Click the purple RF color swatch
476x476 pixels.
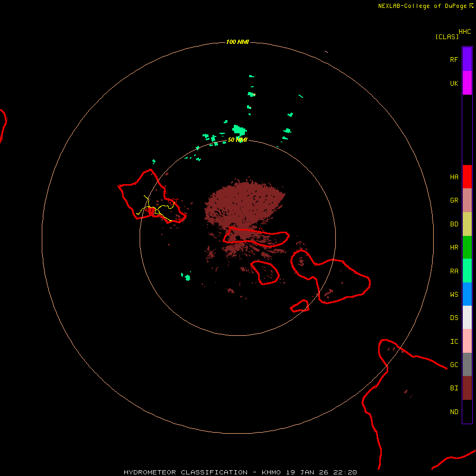(x=467, y=59)
